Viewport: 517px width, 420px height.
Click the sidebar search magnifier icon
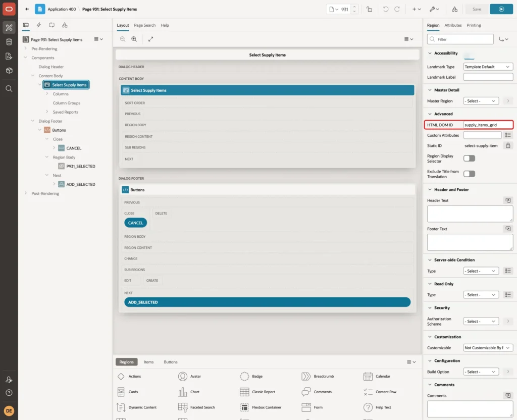(9, 89)
